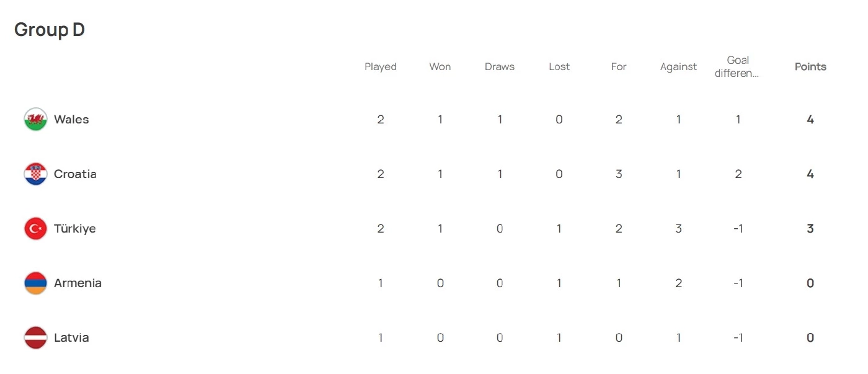Click the Won column header

point(440,67)
